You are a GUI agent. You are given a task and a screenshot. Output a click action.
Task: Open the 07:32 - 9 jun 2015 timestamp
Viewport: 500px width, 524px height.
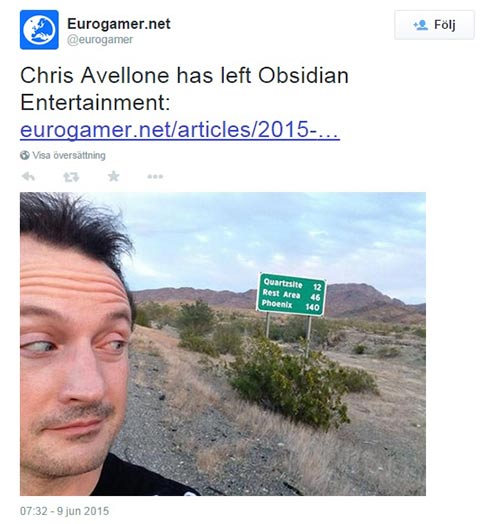[x=65, y=511]
